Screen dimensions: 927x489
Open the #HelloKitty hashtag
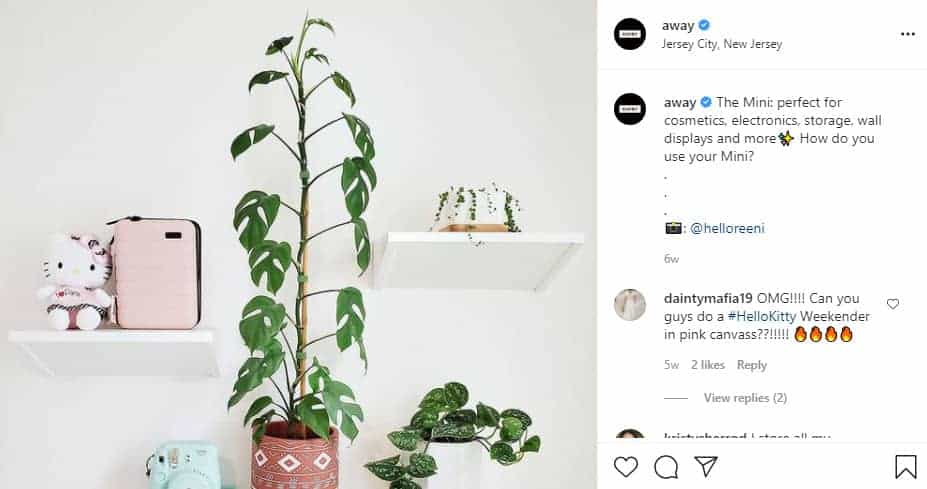[x=762, y=316]
